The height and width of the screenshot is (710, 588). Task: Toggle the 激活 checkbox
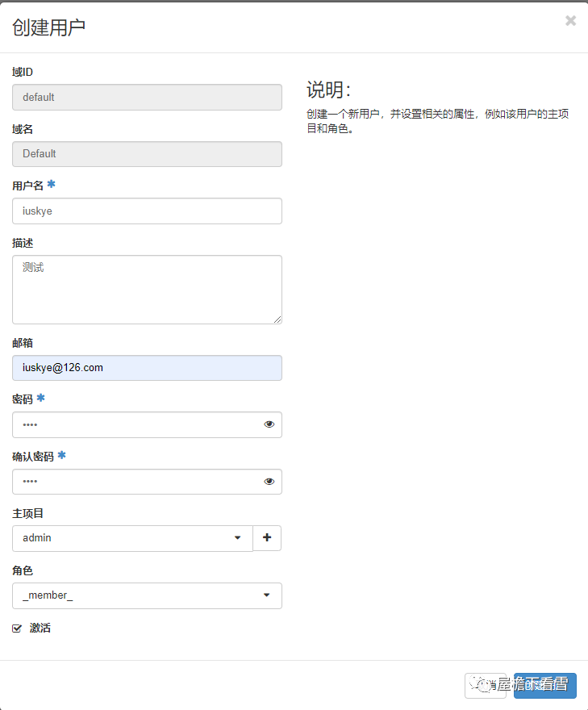coord(17,628)
